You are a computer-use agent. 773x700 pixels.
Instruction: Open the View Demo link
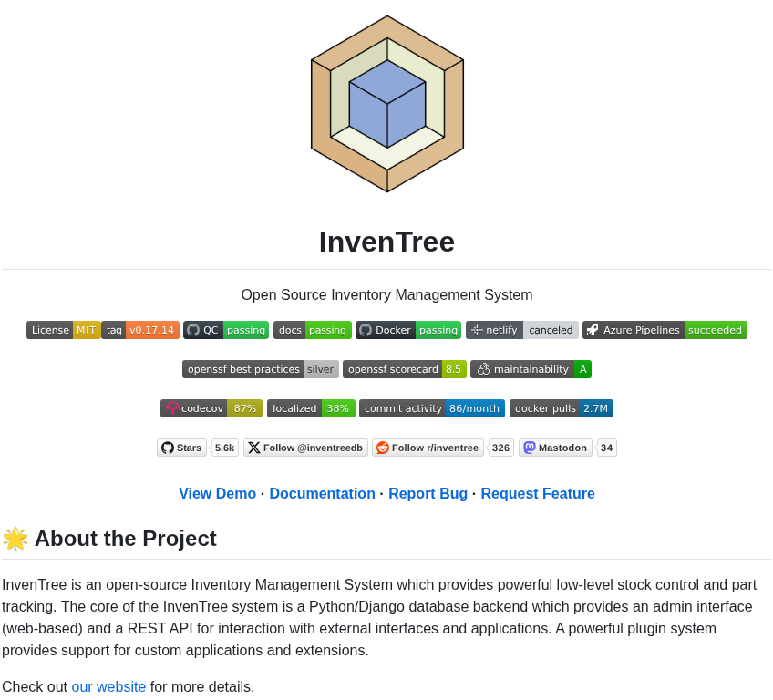point(217,493)
